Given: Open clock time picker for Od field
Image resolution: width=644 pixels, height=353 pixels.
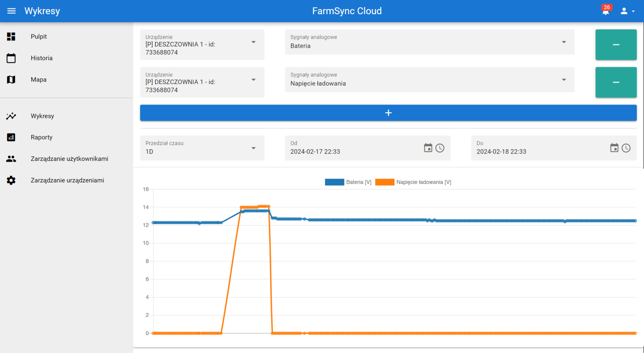Looking at the screenshot, I should 440,148.
